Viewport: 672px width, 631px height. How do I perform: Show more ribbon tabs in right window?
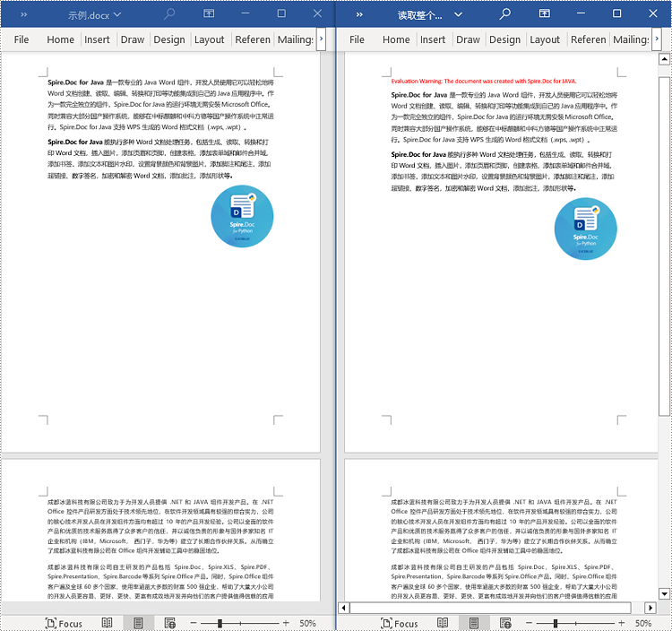657,39
